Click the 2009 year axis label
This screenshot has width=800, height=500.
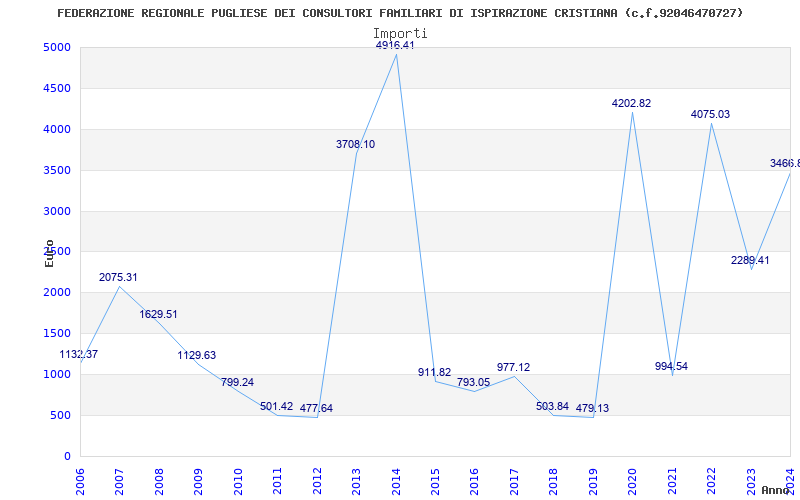click(198, 482)
